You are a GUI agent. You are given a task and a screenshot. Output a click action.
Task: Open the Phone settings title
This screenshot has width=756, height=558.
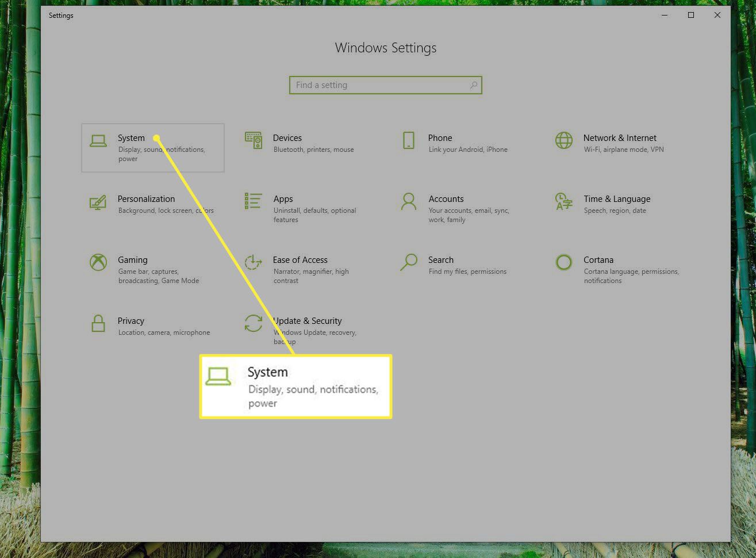pos(440,138)
